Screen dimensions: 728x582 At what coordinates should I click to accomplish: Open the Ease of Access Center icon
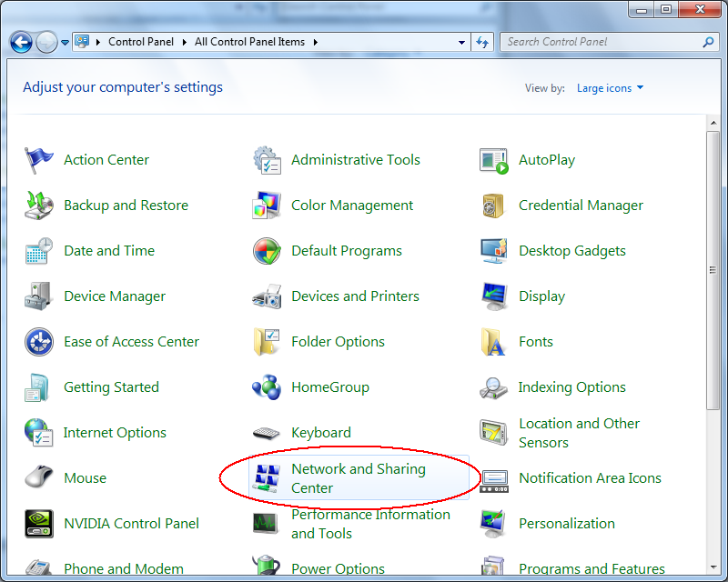tap(39, 342)
